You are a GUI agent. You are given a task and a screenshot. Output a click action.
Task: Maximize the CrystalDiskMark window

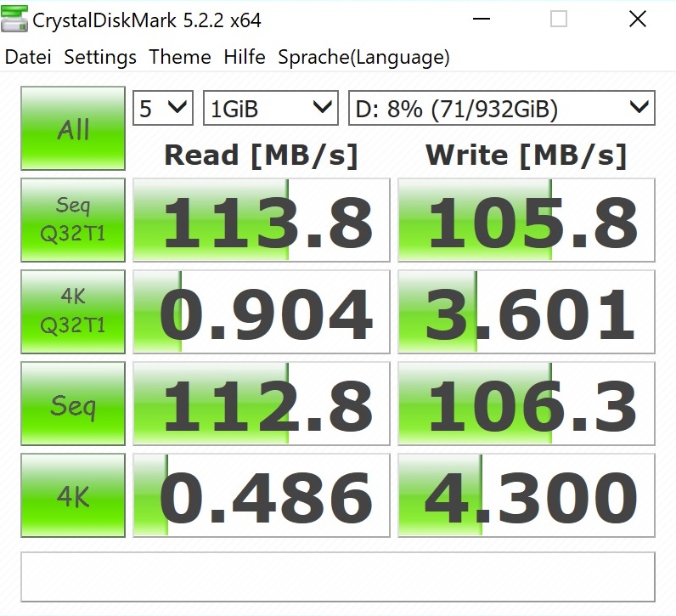coord(558,20)
